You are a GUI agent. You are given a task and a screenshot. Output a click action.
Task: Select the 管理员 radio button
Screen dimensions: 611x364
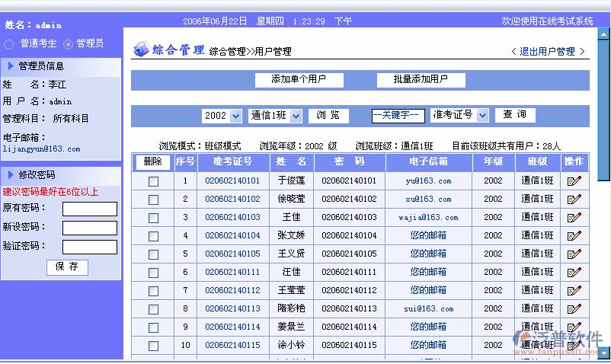click(69, 44)
